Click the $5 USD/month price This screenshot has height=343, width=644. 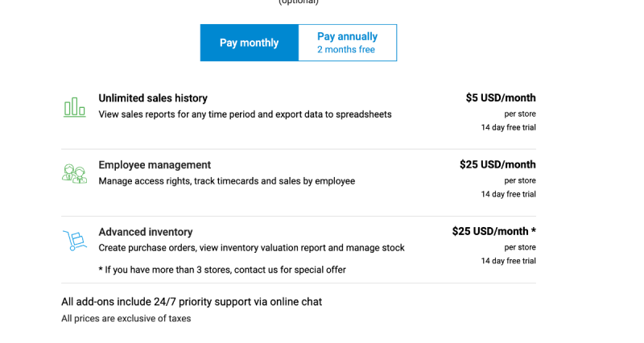[x=500, y=98]
